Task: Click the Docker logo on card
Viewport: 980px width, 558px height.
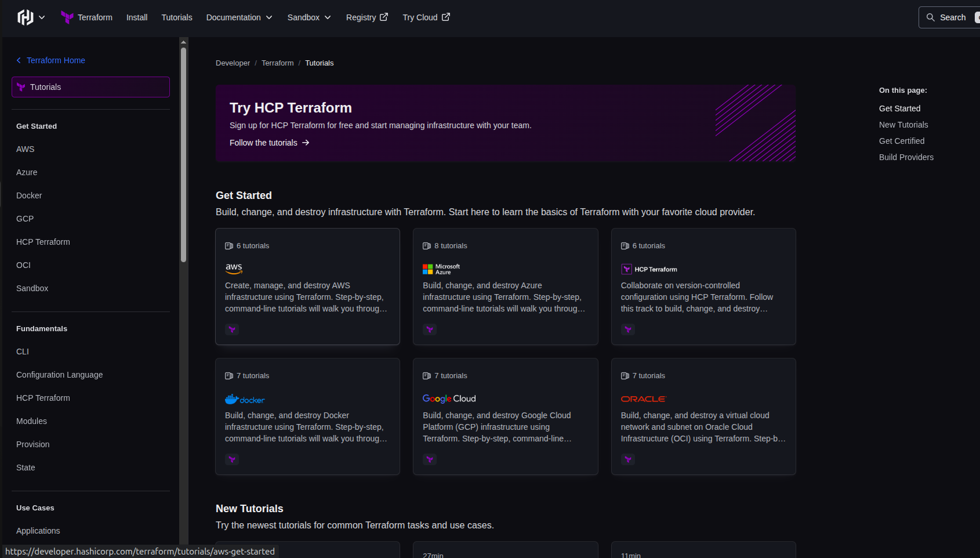Action: [245, 399]
